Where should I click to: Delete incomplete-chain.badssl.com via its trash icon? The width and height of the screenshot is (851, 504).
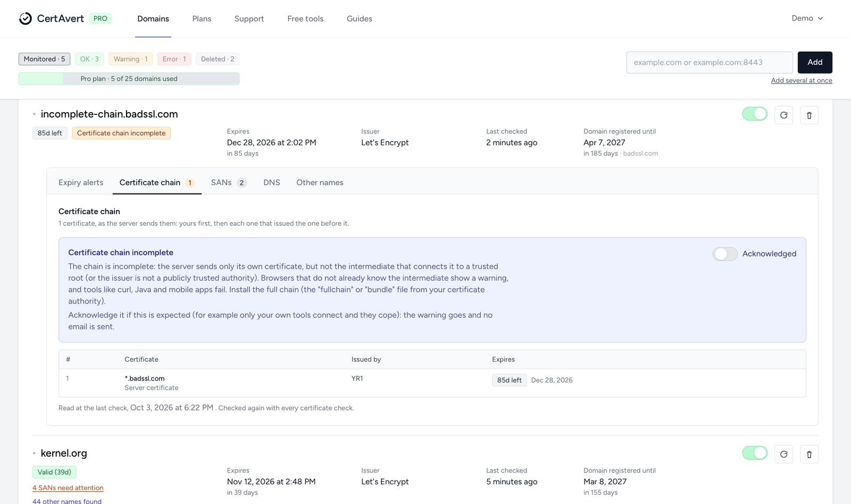809,115
